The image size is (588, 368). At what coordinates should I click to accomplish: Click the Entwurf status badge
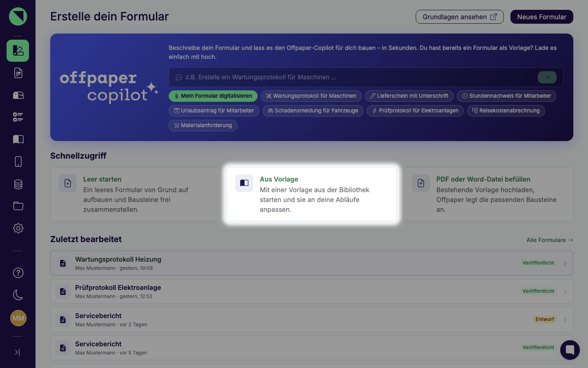click(545, 319)
